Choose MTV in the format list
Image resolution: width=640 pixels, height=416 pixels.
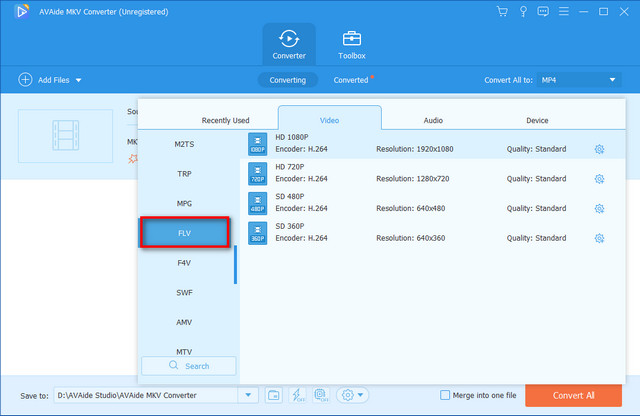[x=184, y=350]
